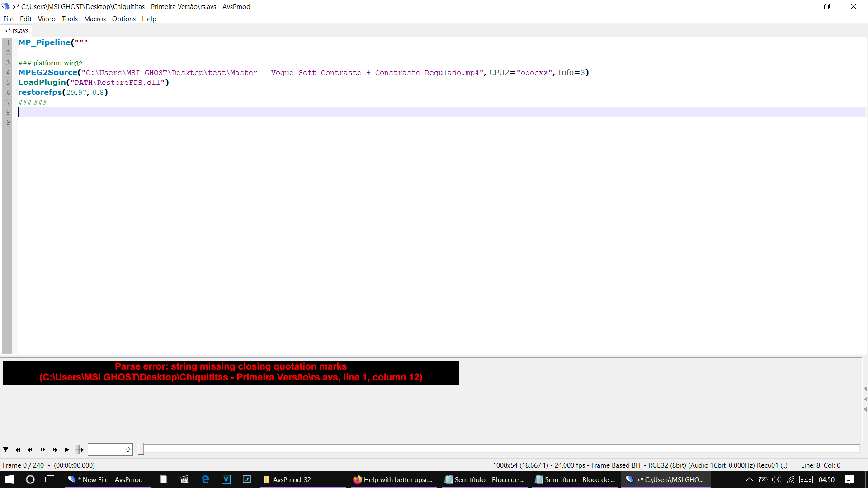
Task: Open Adobe Lightroom icon in taskbar
Action: click(x=247, y=479)
